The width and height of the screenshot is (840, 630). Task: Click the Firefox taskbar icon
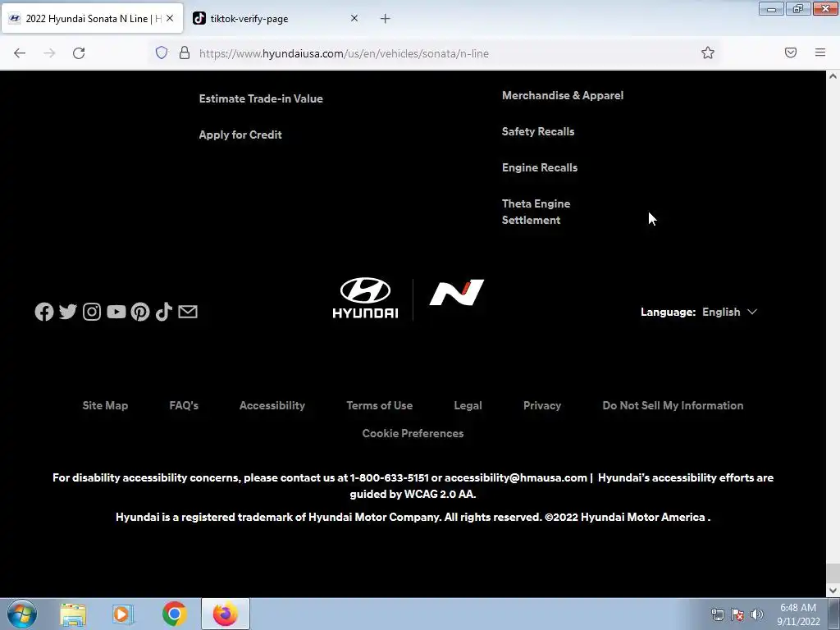pyautogui.click(x=226, y=614)
